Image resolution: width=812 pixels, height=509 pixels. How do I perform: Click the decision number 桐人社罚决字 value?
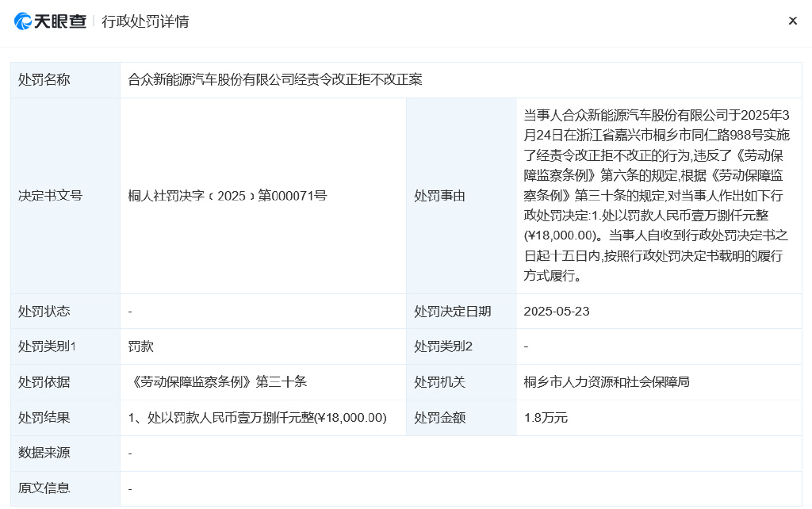coord(228,196)
